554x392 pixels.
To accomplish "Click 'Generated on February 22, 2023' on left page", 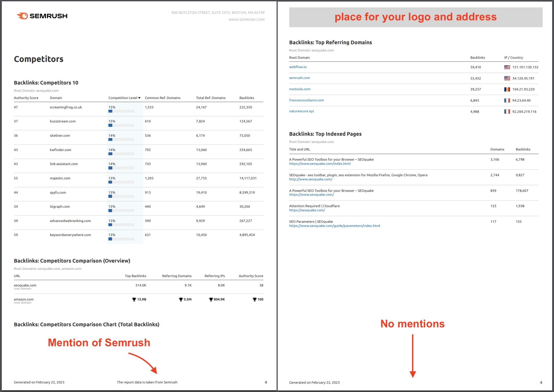I will pyautogui.click(x=39, y=382).
